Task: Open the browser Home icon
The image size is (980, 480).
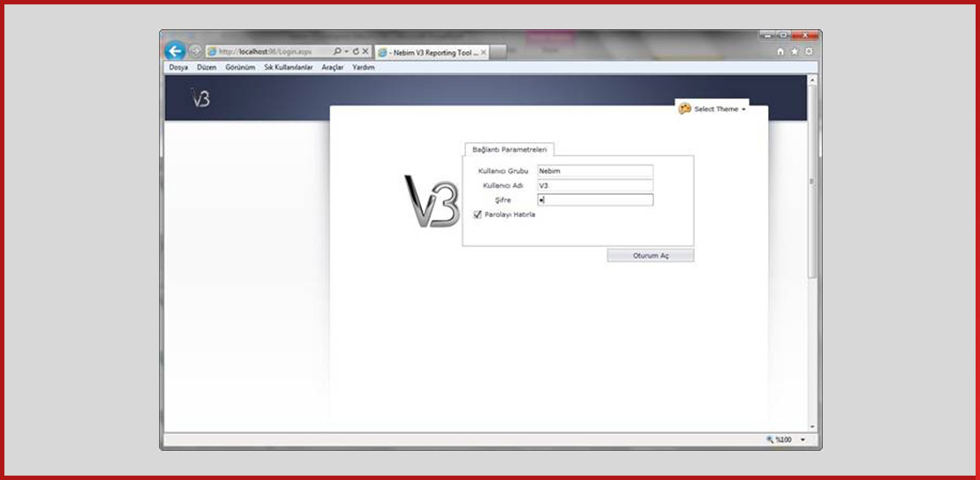Action: pos(780,52)
